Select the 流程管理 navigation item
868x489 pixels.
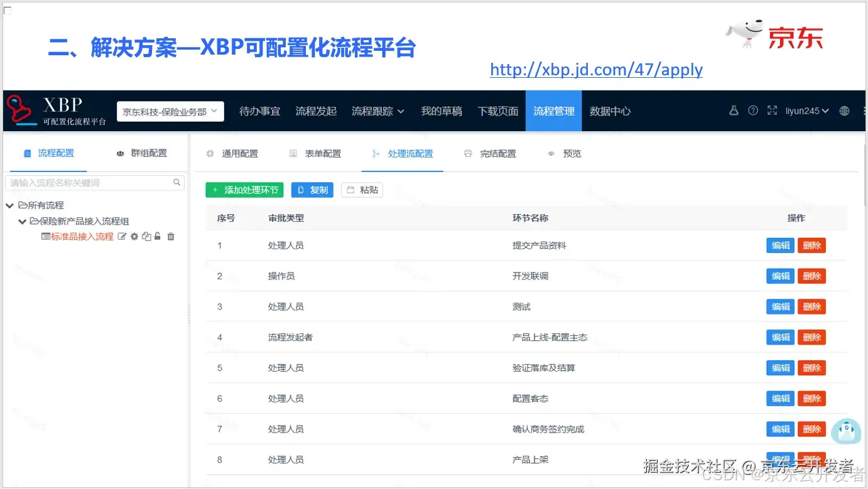click(553, 111)
